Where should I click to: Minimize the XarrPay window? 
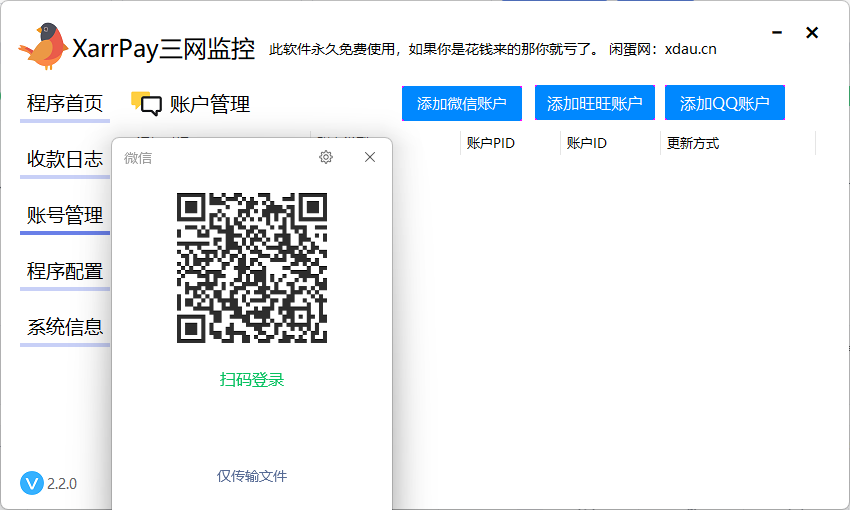[x=777, y=33]
